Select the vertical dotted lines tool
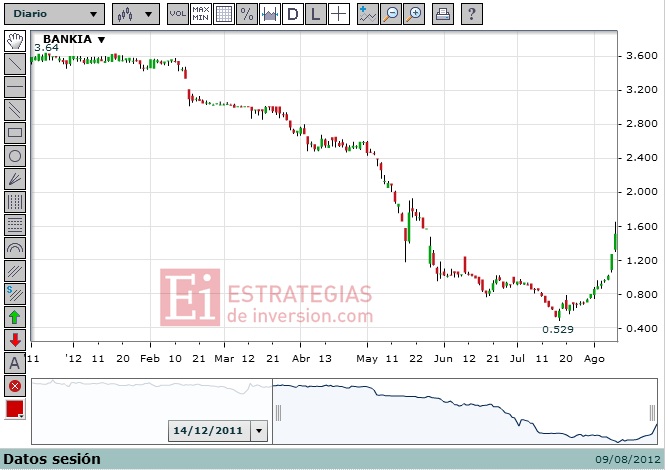This screenshot has height=470, width=670. (x=15, y=202)
